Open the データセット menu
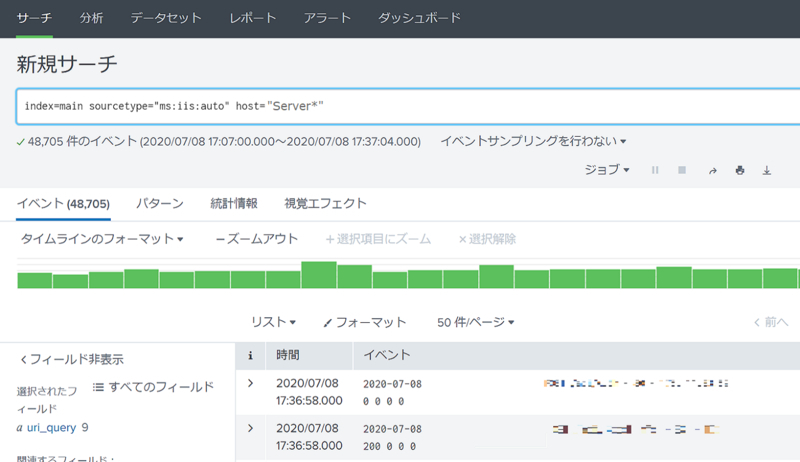This screenshot has width=800, height=462. 166,18
